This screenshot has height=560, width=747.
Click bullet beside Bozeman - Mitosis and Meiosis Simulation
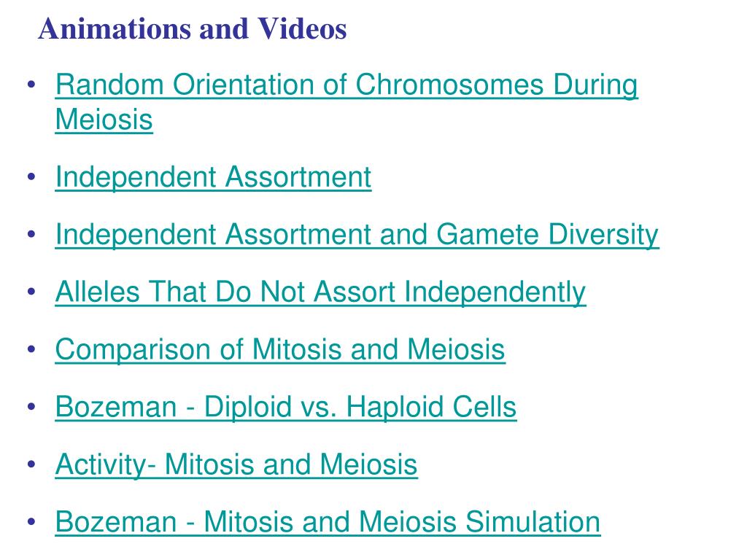31,521
